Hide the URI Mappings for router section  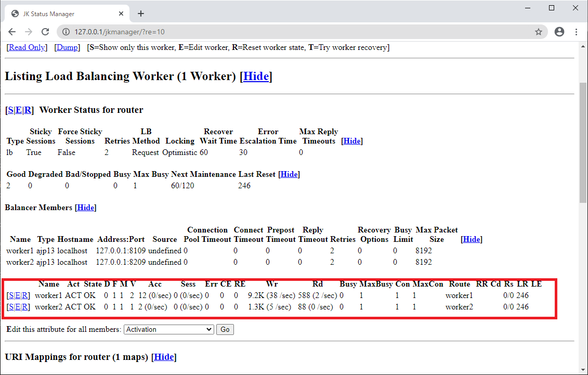pyautogui.click(x=164, y=357)
